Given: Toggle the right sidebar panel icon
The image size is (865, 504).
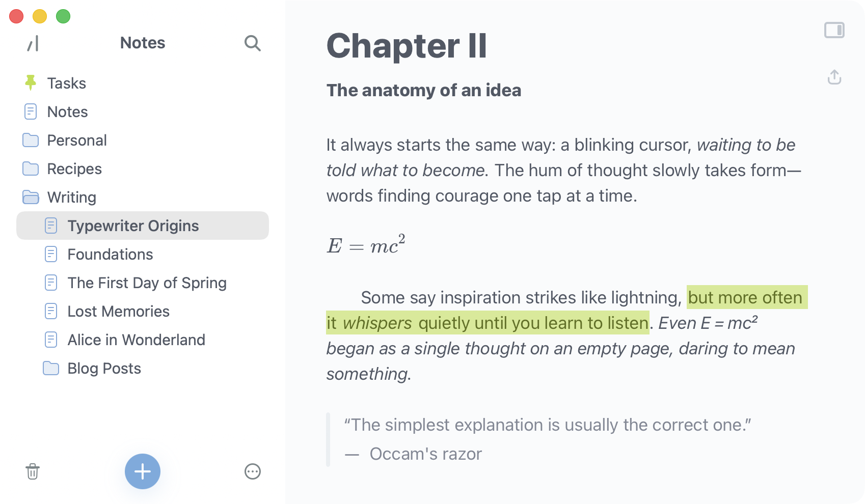Looking at the screenshot, I should coord(834,31).
